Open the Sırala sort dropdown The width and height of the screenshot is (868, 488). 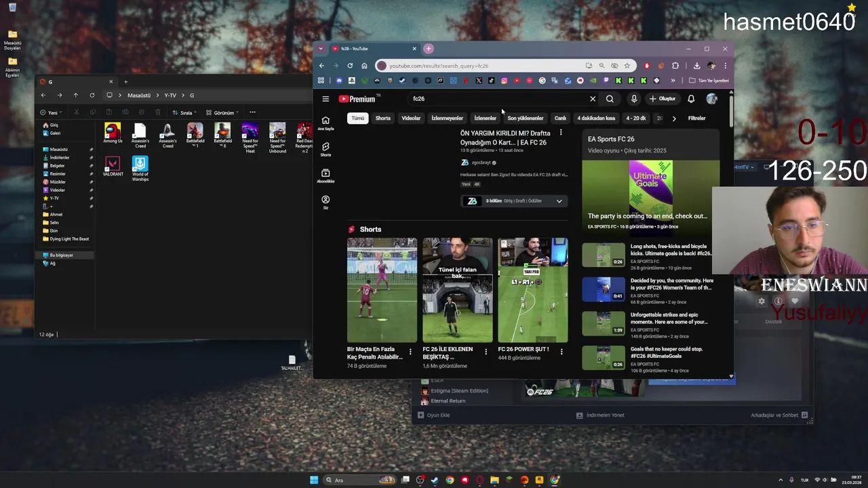184,113
